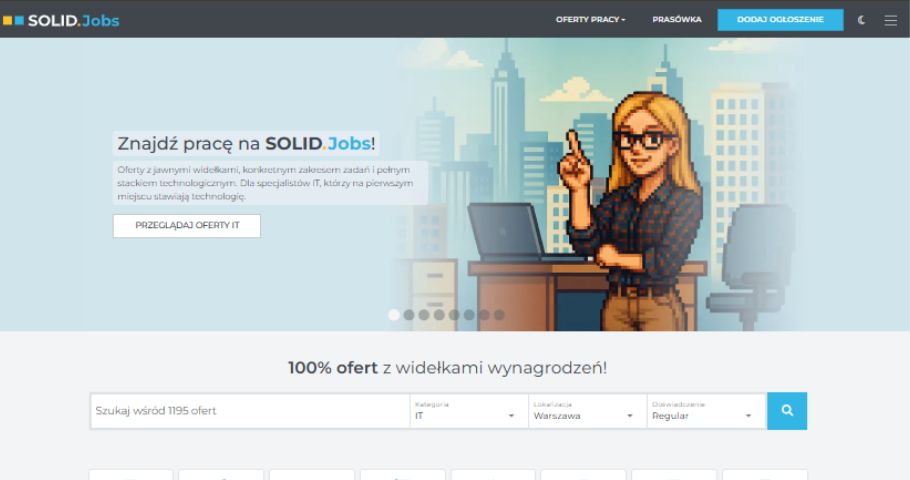Expand the Lokalizacja dropdown
The image size is (910, 480).
587,411
